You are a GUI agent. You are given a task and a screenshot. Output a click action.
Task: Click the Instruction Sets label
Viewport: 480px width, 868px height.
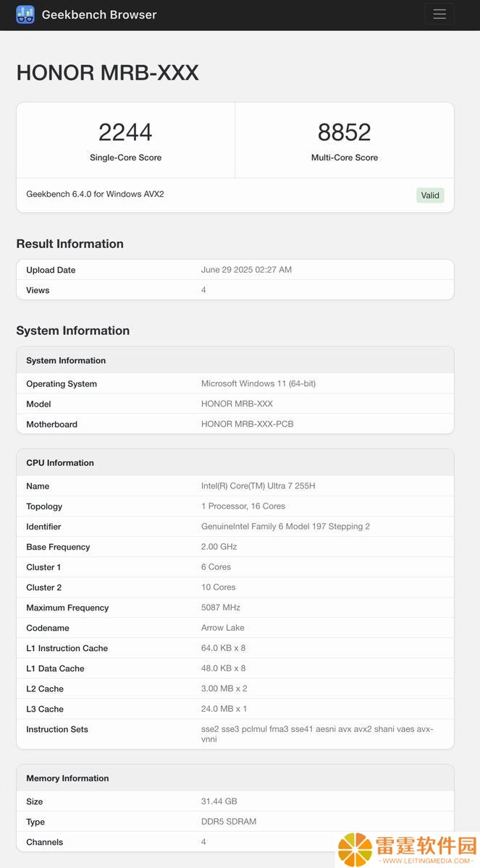click(57, 729)
